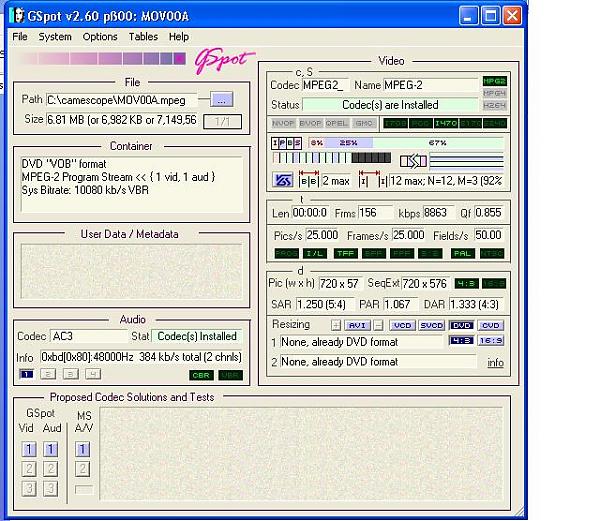Select the SVCD resizing target
This screenshot has height=521, width=600.
tap(432, 326)
